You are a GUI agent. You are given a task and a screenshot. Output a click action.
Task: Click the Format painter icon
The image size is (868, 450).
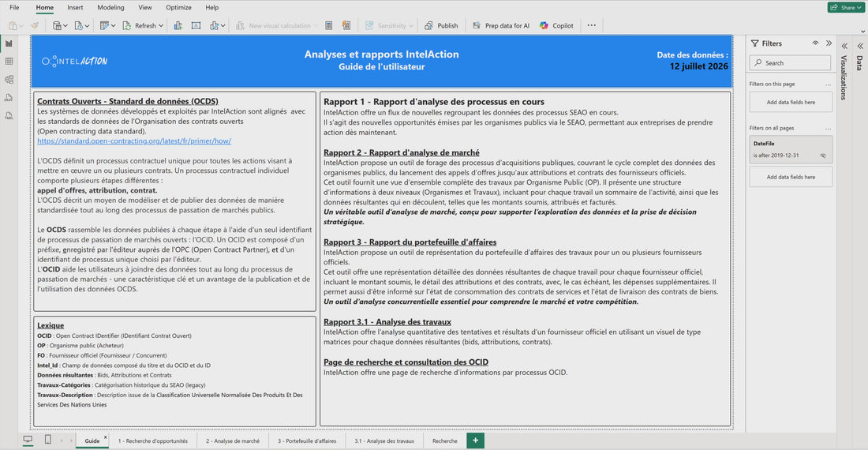click(34, 25)
